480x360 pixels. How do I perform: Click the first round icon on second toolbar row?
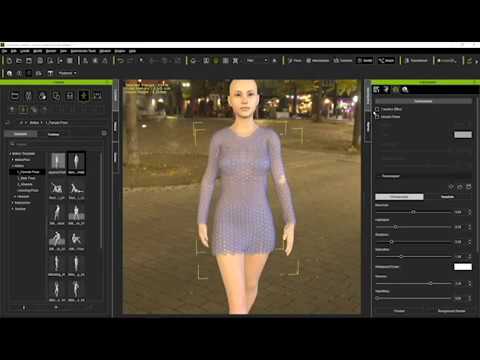(9, 73)
